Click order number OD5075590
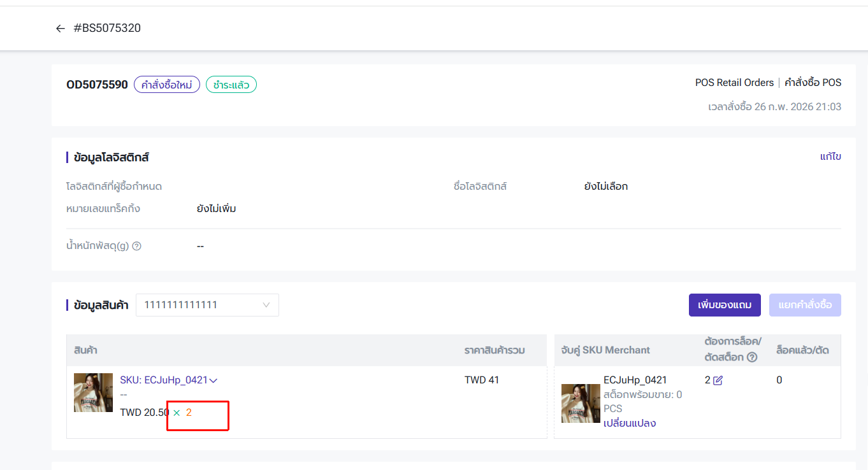The width and height of the screenshot is (868, 470). (97, 85)
